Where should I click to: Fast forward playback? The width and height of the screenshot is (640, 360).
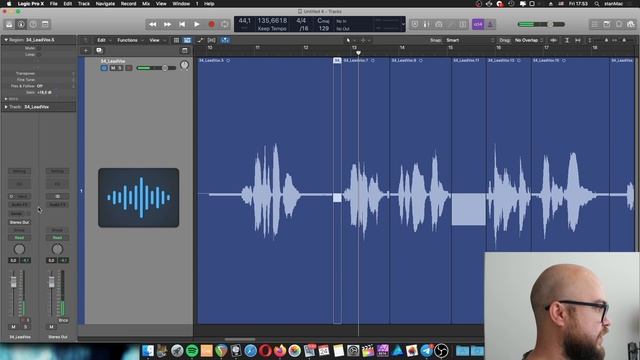(x=167, y=24)
